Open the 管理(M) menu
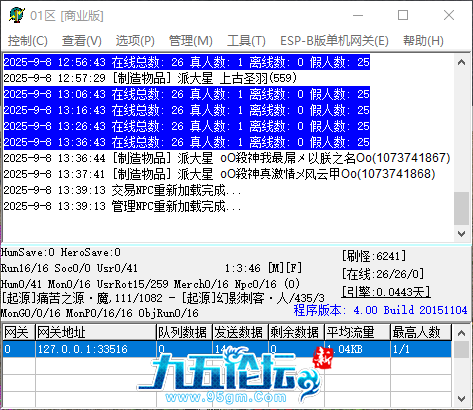 click(191, 41)
